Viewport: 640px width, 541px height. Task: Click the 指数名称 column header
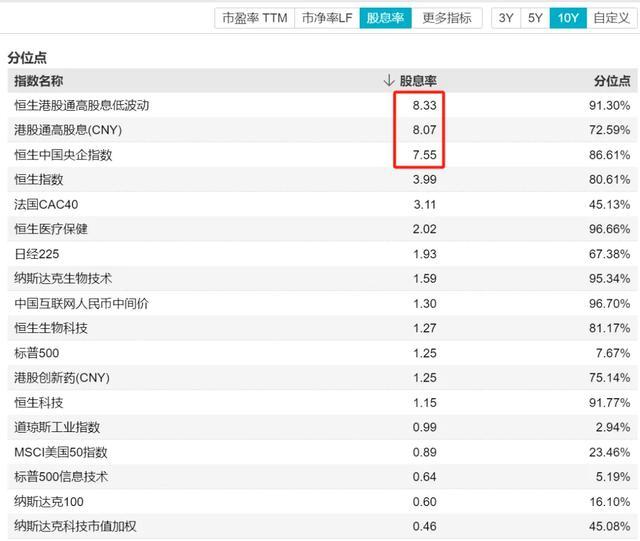click(39, 81)
